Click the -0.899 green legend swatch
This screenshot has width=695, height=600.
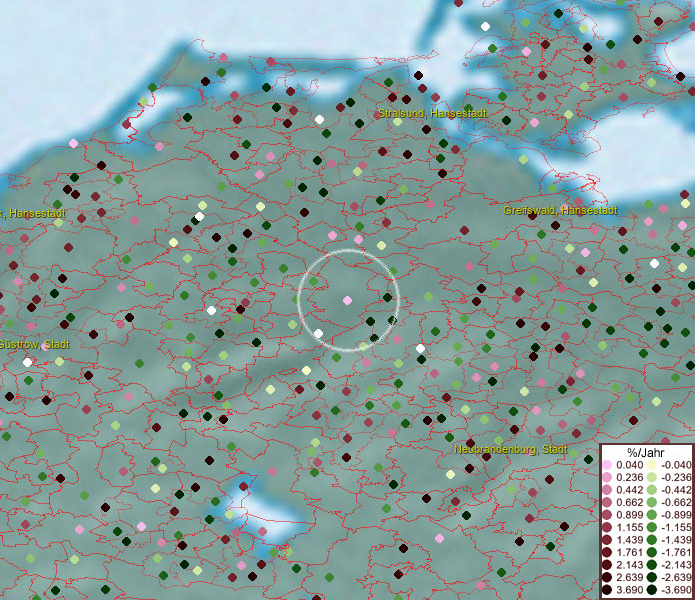pos(652,515)
